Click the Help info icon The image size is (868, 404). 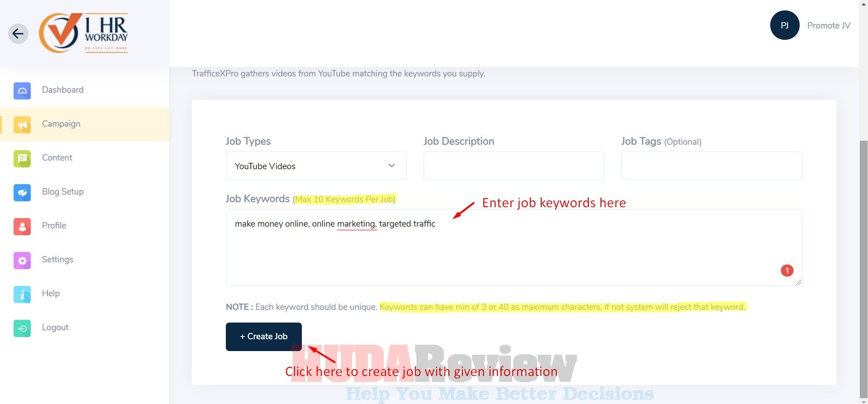coord(22,294)
